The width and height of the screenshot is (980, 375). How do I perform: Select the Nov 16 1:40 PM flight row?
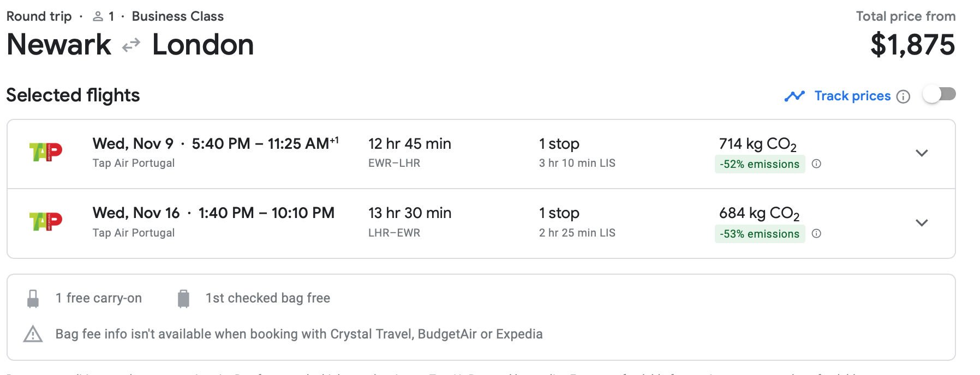480,223
